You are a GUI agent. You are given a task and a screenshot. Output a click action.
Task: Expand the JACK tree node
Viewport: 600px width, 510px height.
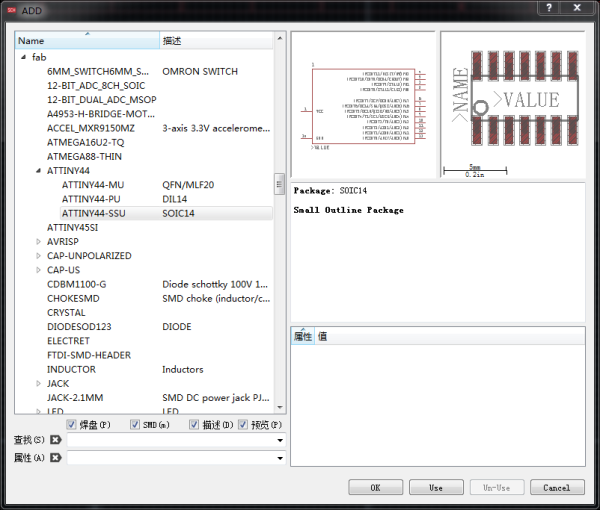(x=38, y=383)
